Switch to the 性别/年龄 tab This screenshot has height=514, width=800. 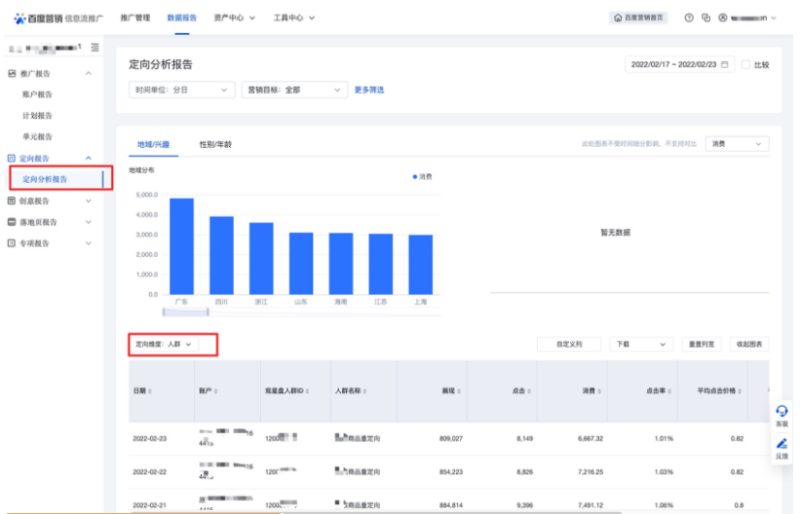(215, 145)
